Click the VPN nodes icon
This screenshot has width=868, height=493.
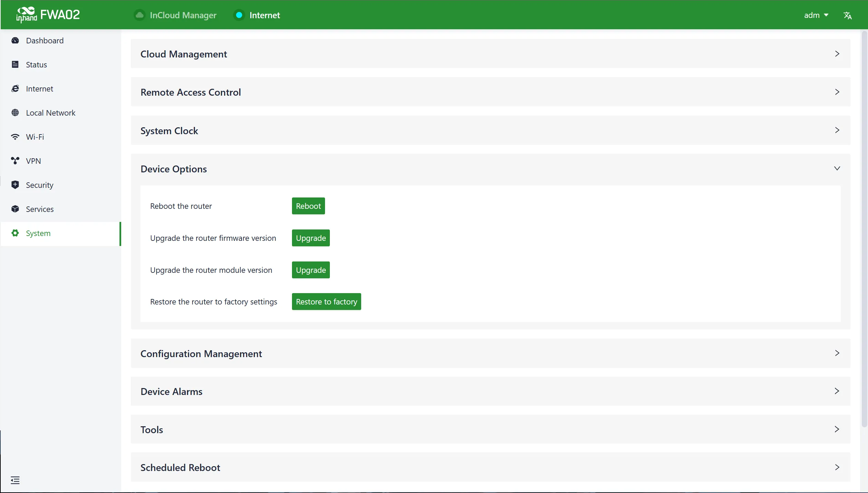(x=15, y=161)
